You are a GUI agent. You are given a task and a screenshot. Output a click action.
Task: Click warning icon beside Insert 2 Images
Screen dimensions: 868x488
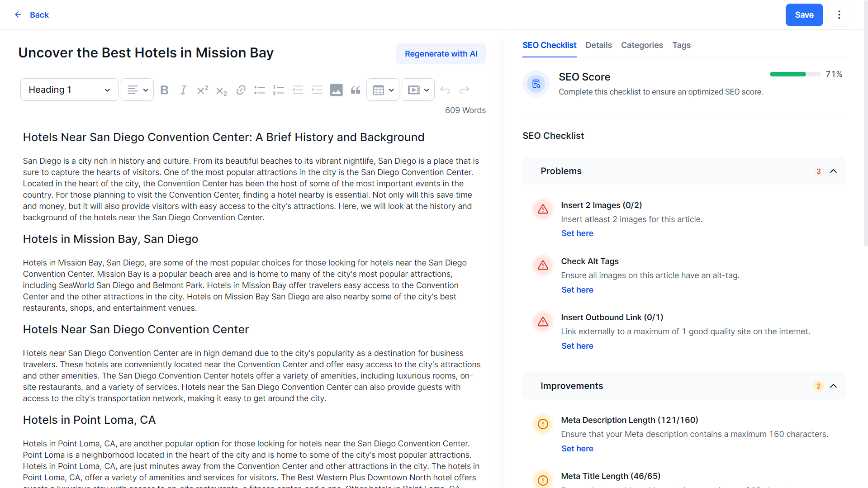543,209
